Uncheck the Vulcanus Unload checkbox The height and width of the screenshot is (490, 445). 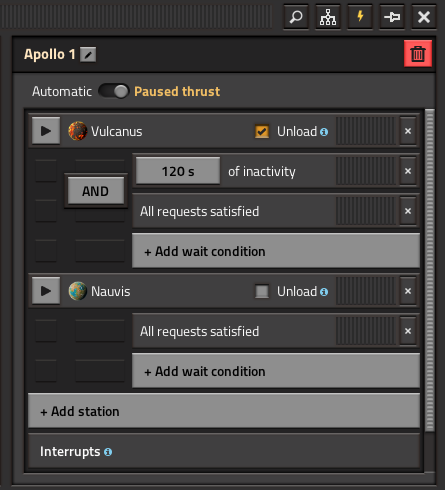click(262, 131)
